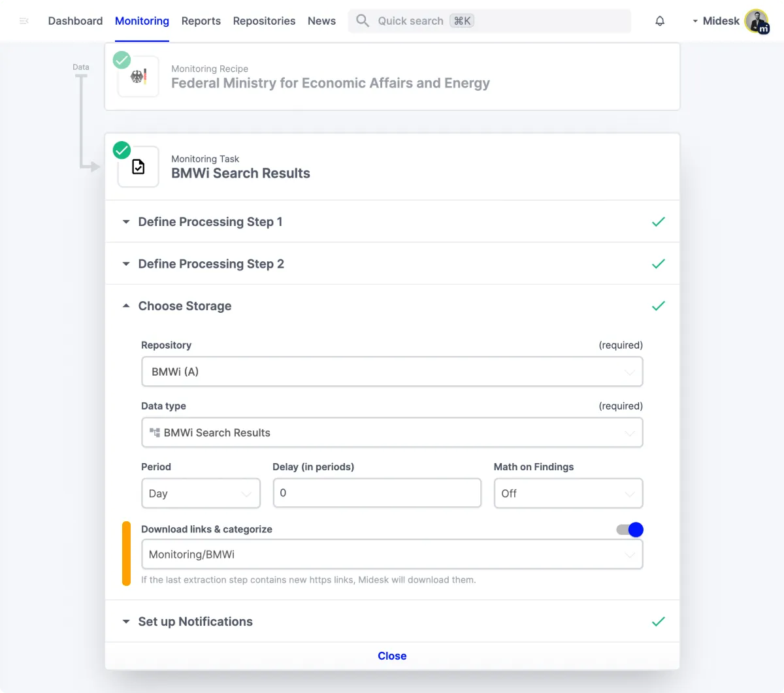Screen dimensions: 784x693
Task: Open the Math on Findings dropdown
Action: click(x=568, y=493)
